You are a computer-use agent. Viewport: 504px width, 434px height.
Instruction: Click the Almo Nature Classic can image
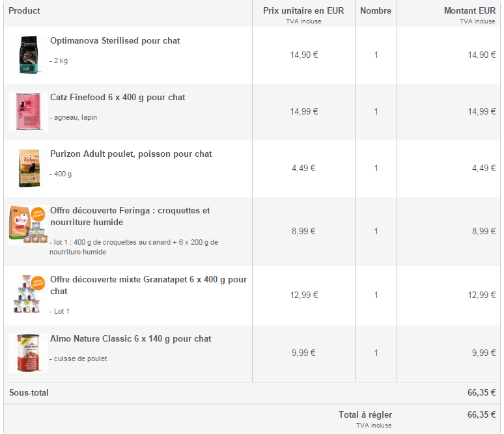[x=28, y=353]
